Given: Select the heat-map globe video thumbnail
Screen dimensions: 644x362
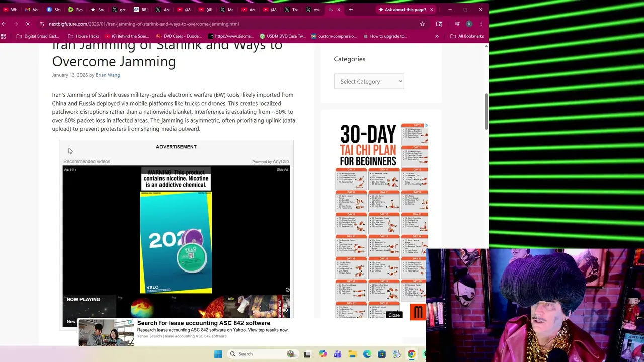Looking at the screenshot, I should click(x=143, y=307).
